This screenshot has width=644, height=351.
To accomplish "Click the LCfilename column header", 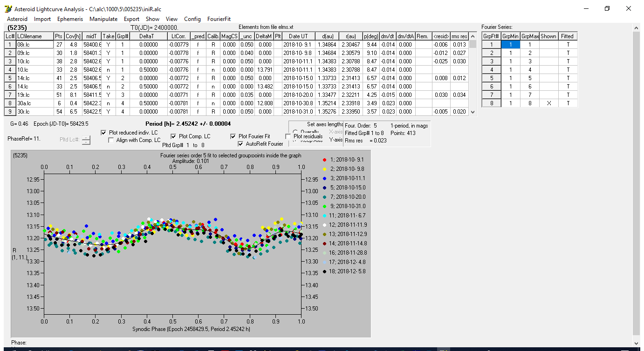I will click(x=34, y=36).
